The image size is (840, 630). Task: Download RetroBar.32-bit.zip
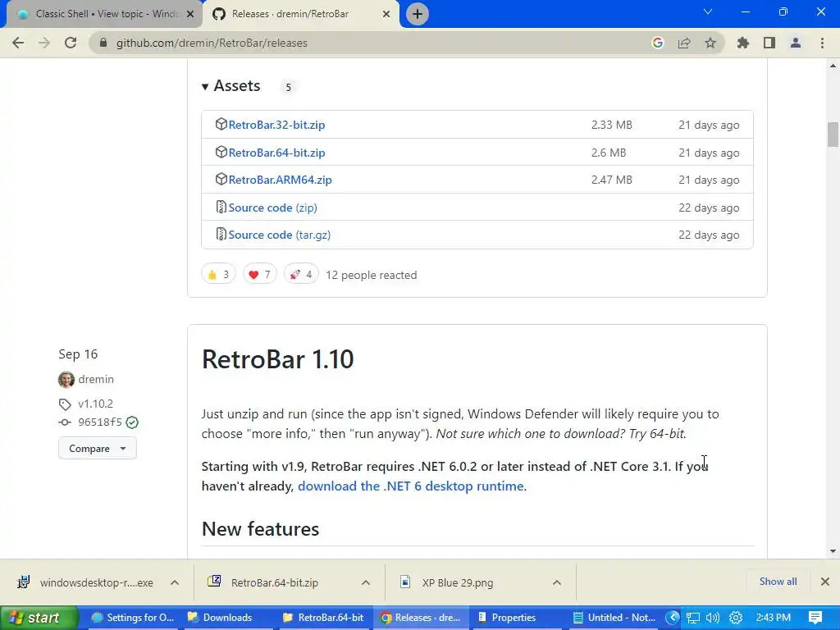click(x=276, y=125)
